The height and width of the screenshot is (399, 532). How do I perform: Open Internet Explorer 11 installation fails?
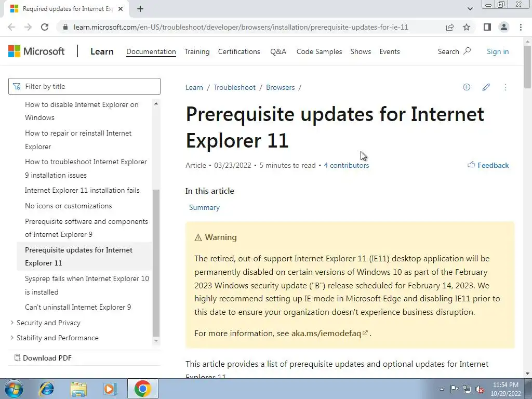[82, 190]
